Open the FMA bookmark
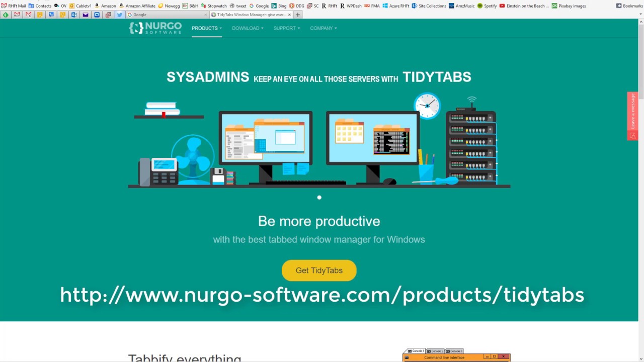The height and width of the screenshot is (362, 644). pyautogui.click(x=372, y=6)
